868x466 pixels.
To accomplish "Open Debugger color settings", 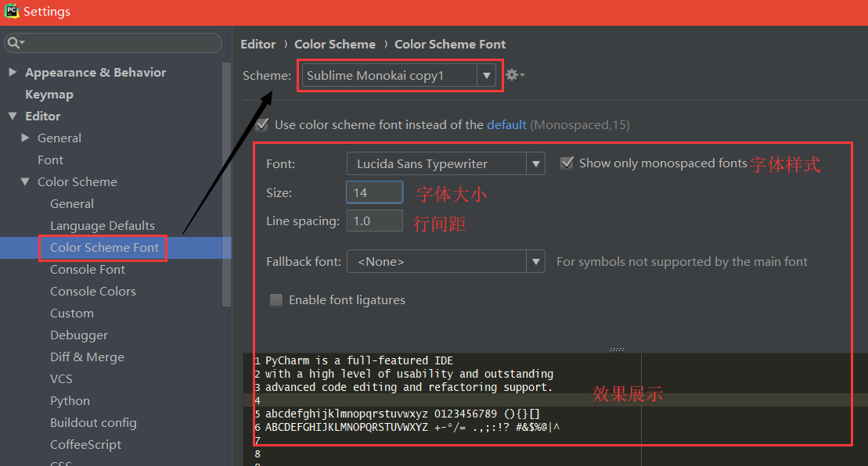I will (79, 335).
